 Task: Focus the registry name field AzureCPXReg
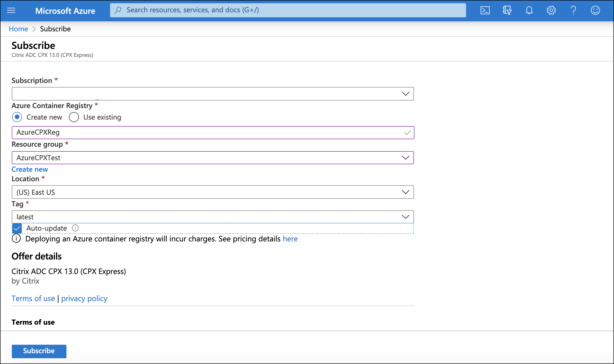coord(213,133)
